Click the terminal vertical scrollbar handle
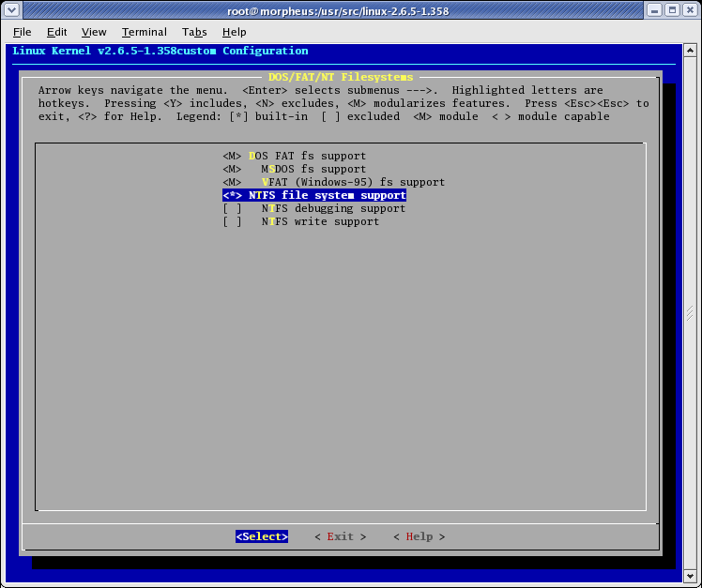702x588 pixels. 693,311
